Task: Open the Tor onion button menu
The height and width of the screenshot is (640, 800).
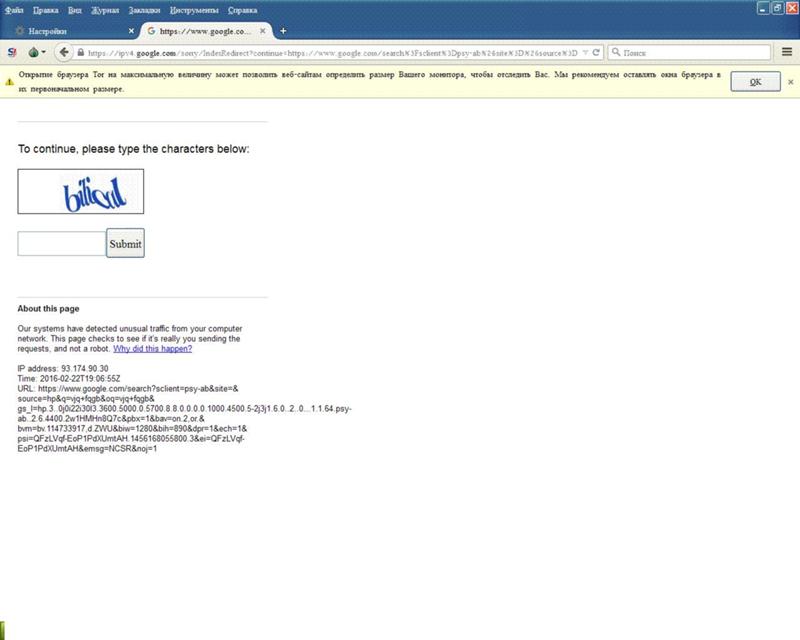Action: (x=36, y=53)
